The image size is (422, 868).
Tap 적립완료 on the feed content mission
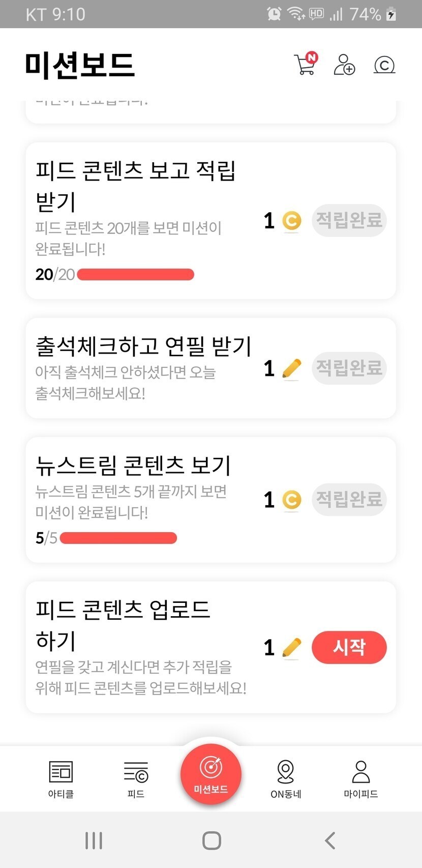349,220
